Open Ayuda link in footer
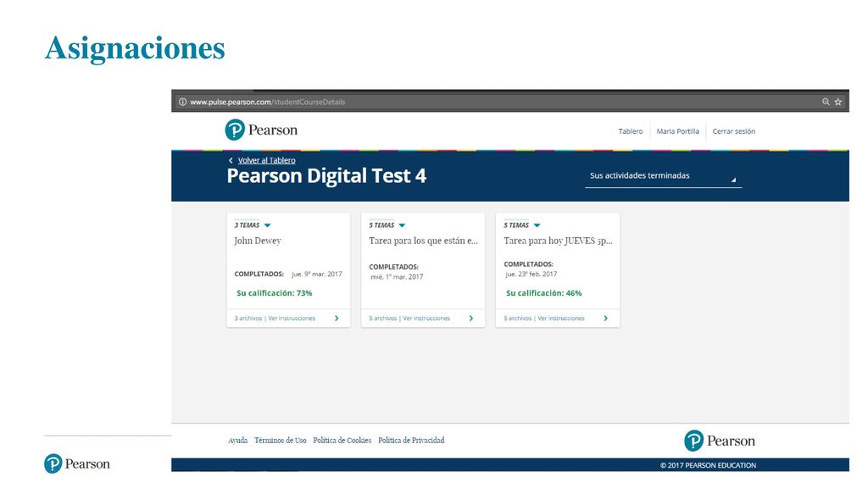Image resolution: width=868 pixels, height=488 pixels. 238,441
